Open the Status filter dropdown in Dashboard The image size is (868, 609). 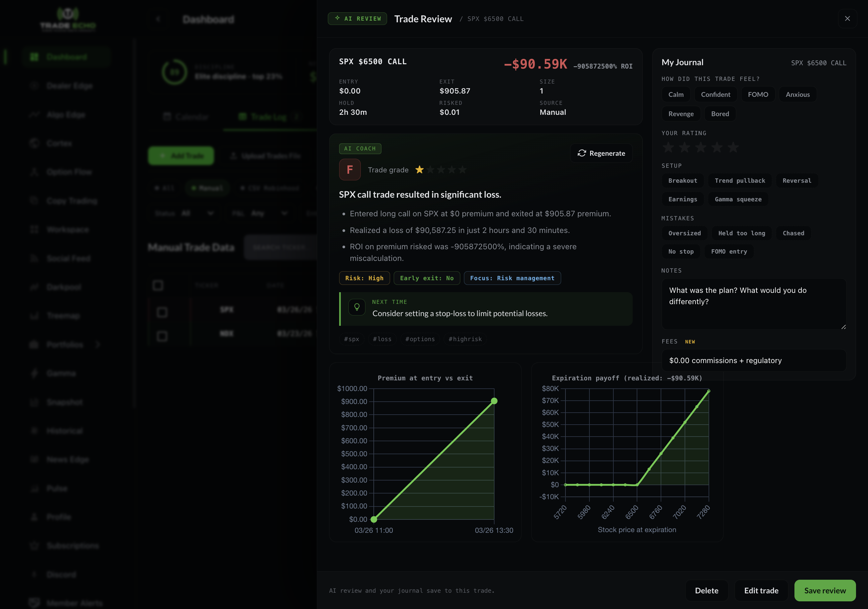click(184, 213)
